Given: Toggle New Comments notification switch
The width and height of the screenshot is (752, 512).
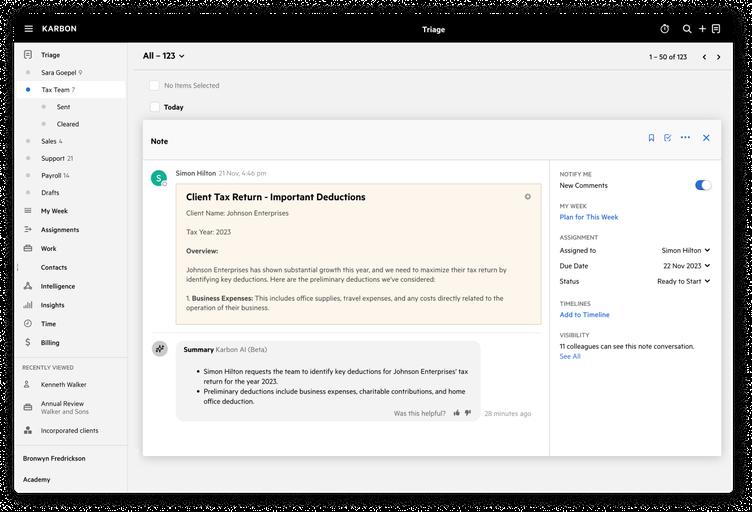Looking at the screenshot, I should tap(703, 185).
